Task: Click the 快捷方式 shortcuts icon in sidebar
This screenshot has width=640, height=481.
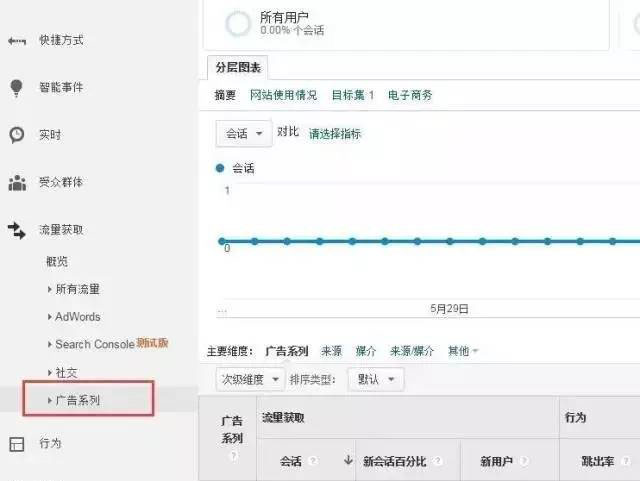Action: tap(16, 41)
